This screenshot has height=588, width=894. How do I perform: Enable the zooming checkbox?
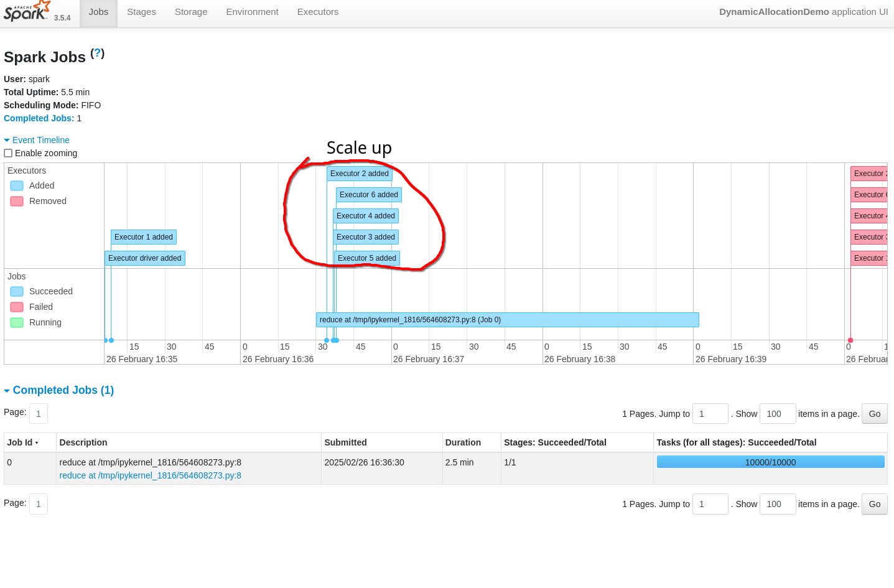click(x=8, y=152)
